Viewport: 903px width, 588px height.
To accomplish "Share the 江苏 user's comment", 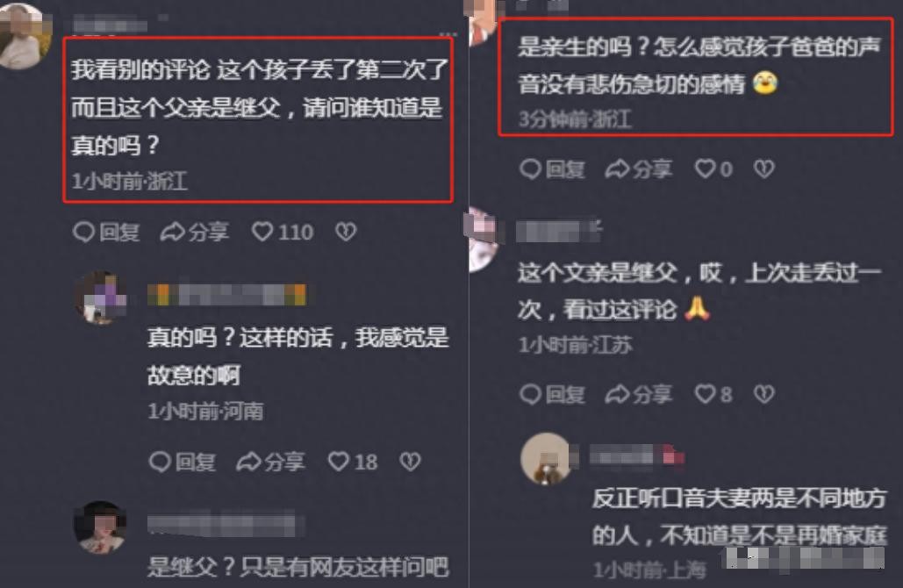I will [x=639, y=394].
